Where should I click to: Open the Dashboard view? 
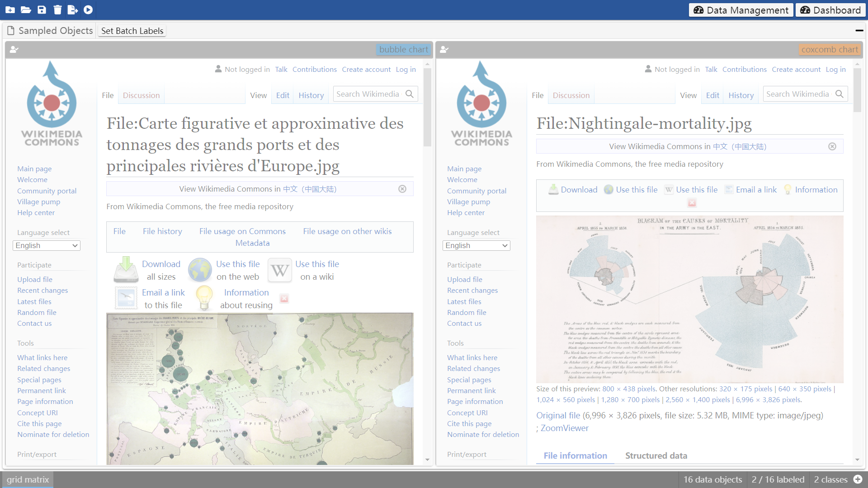pyautogui.click(x=830, y=10)
